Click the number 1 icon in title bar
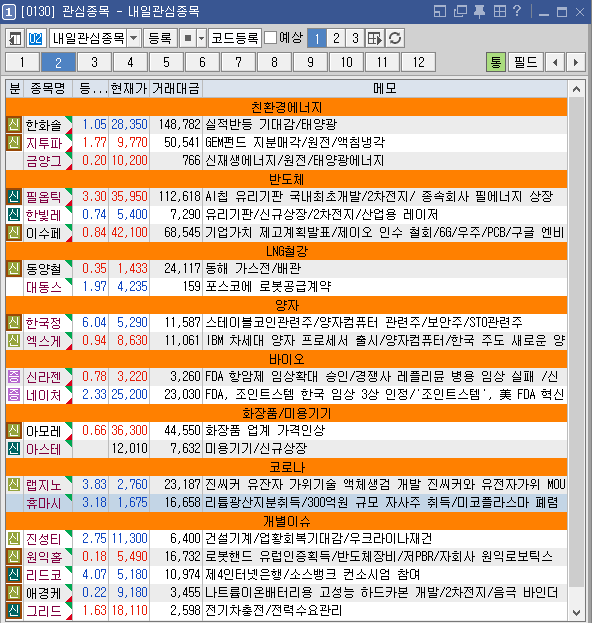The height and width of the screenshot is (623, 592). click(9, 12)
